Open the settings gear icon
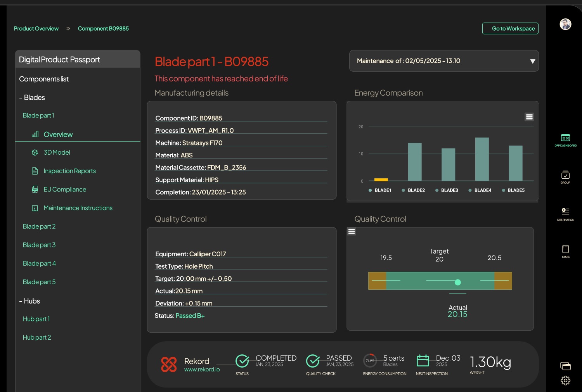This screenshot has height=392, width=582. coord(565,380)
